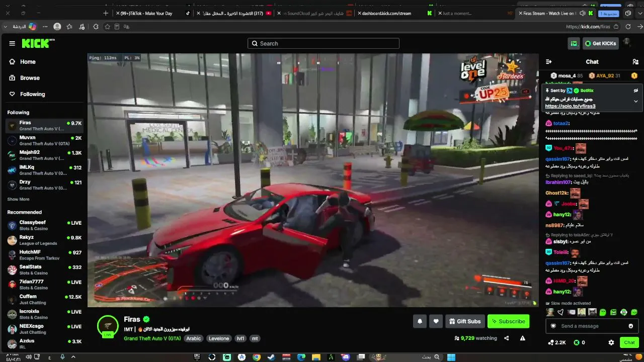Open chat settings gear icon

[x=611, y=342]
